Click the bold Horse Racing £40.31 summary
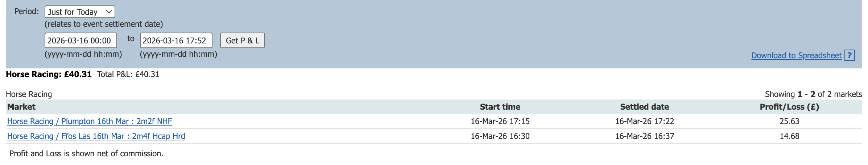 pyautogui.click(x=49, y=74)
